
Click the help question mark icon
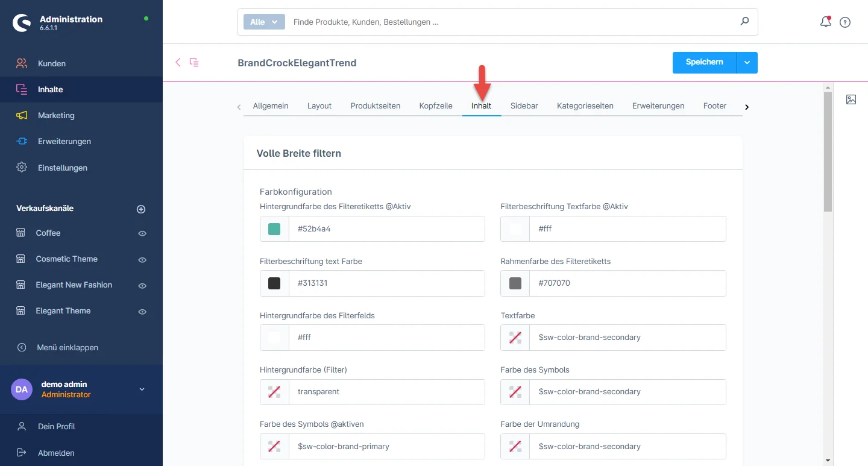(845, 22)
